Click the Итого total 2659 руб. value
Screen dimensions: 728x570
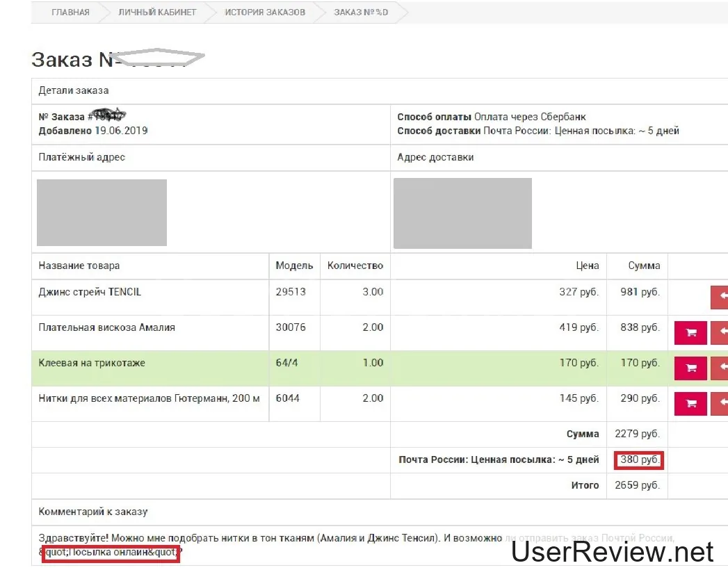pos(637,485)
